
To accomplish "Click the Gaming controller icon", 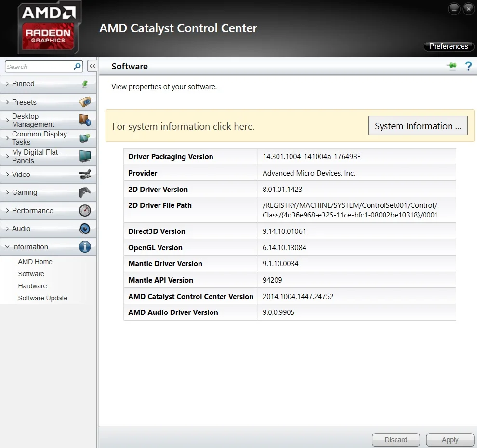I will (85, 192).
